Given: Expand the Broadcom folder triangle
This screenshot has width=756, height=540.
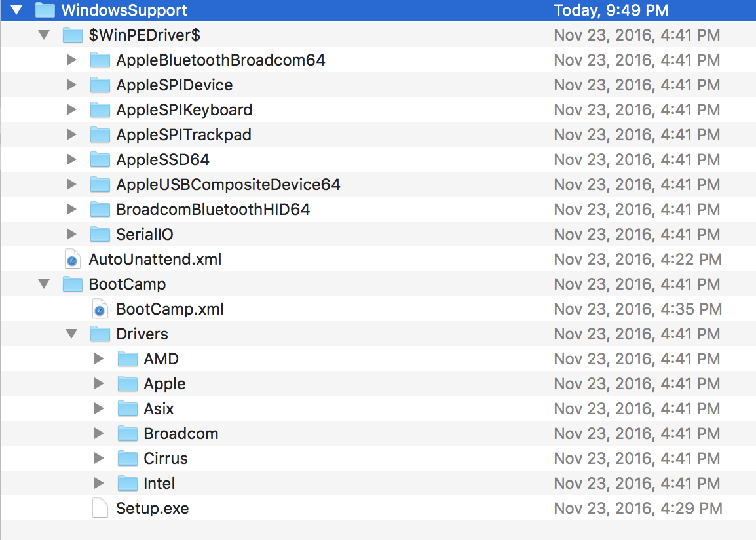Looking at the screenshot, I should (x=99, y=433).
